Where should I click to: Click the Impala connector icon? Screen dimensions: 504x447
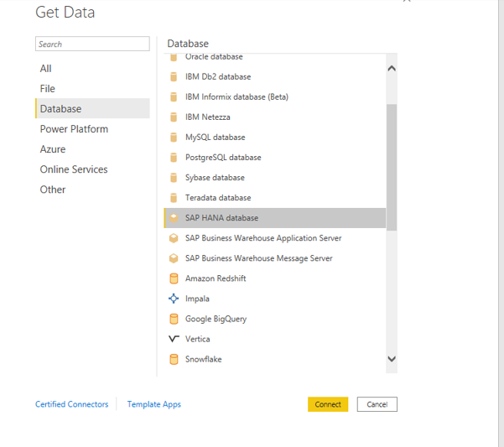pyautogui.click(x=174, y=299)
